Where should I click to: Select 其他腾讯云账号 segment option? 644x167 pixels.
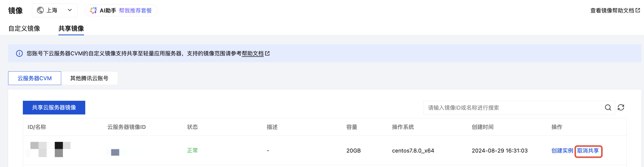click(89, 78)
